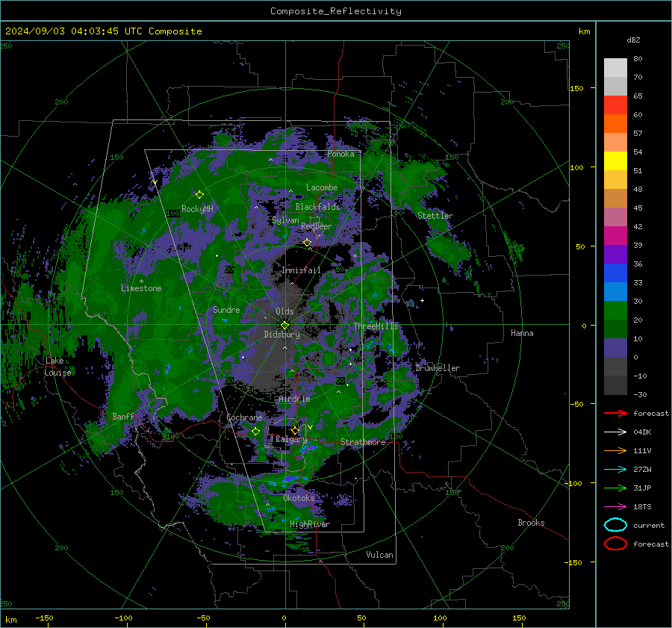Screen dimensions: 672x628
Task: Click the purple 36-39 dBZ swatch
Action: (615, 255)
